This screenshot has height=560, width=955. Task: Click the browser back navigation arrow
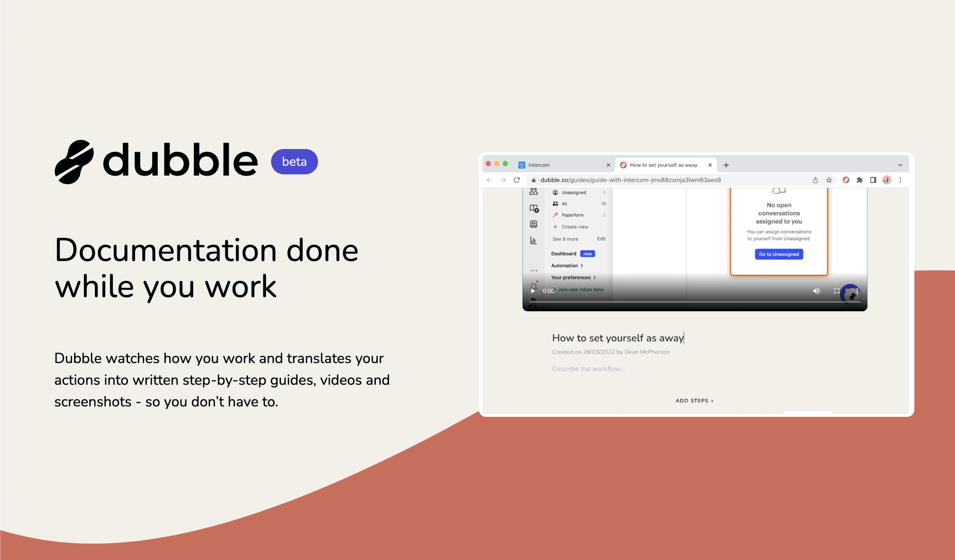pos(489,180)
